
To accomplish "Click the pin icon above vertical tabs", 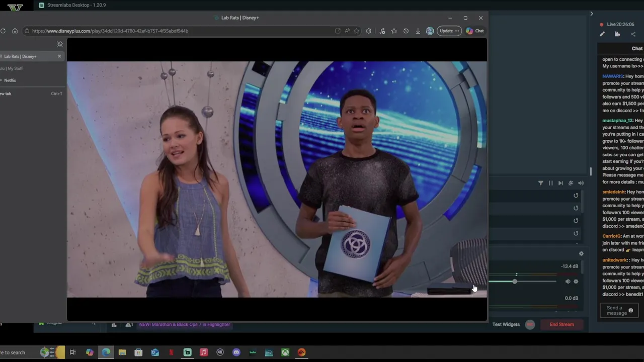I will pos(60,44).
